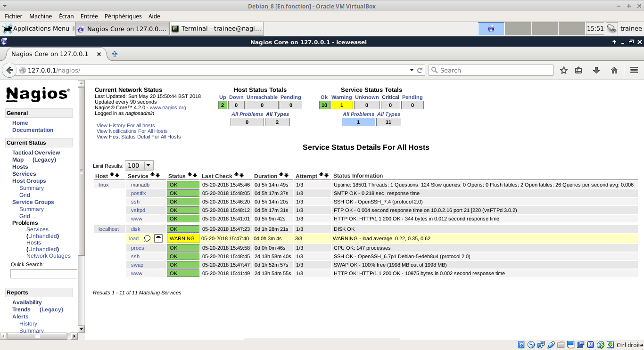
Task: Open Machine menu in VirtualBox
Action: [x=41, y=16]
